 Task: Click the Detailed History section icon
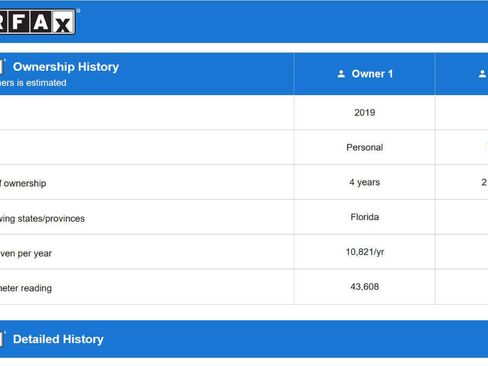tap(2, 339)
